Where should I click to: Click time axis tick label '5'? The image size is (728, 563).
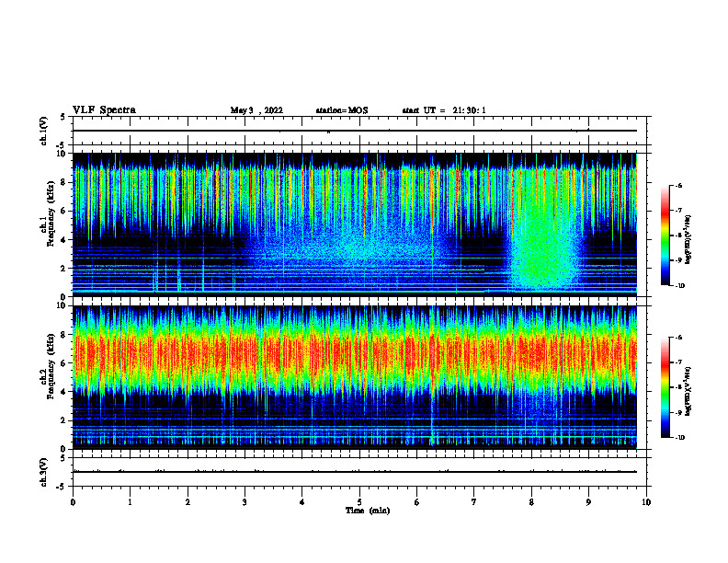359,502
